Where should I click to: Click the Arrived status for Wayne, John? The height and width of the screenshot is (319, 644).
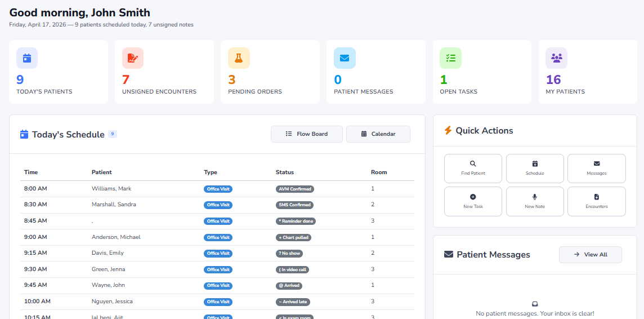point(289,286)
